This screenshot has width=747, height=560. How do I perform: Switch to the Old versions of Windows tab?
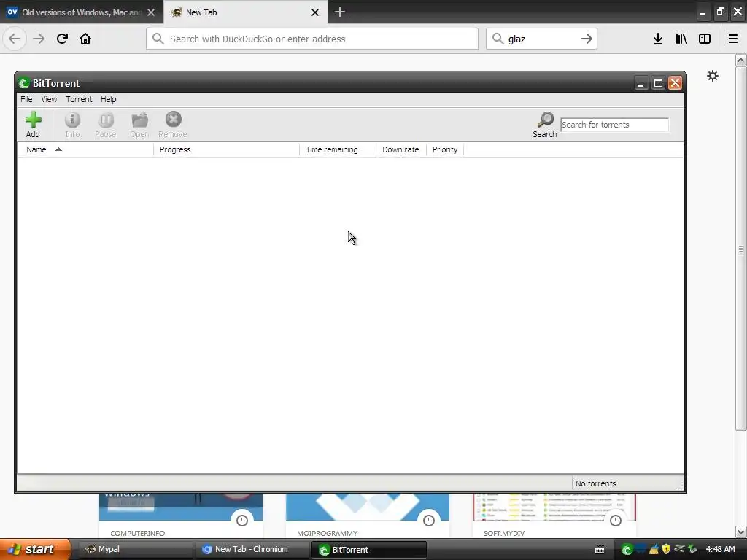[82, 12]
